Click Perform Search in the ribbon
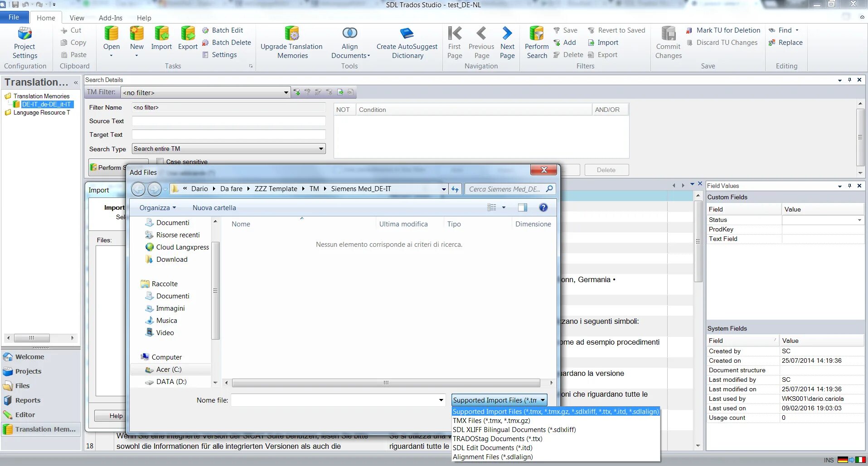The height and width of the screenshot is (466, 868). coord(537,43)
